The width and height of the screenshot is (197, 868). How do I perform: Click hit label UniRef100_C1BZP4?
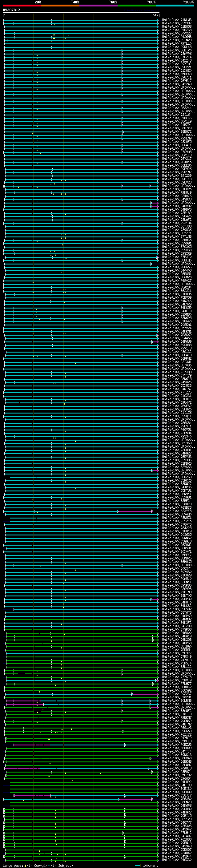(x=177, y=125)
